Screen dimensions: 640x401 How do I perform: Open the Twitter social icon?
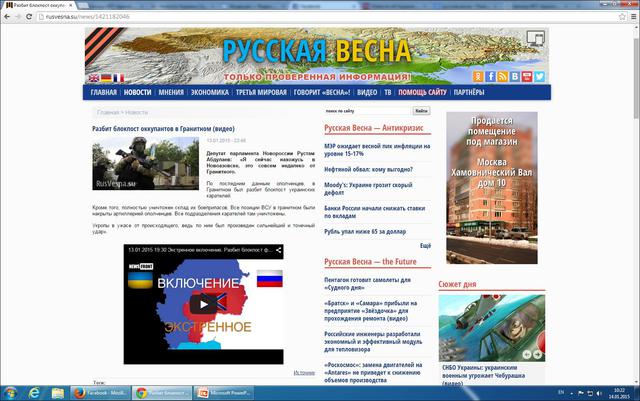click(x=539, y=76)
